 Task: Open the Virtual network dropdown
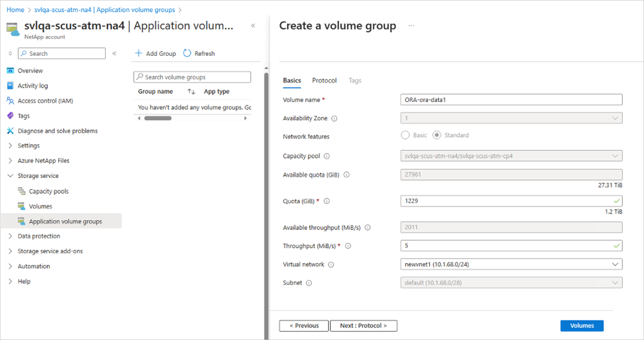pyautogui.click(x=511, y=264)
